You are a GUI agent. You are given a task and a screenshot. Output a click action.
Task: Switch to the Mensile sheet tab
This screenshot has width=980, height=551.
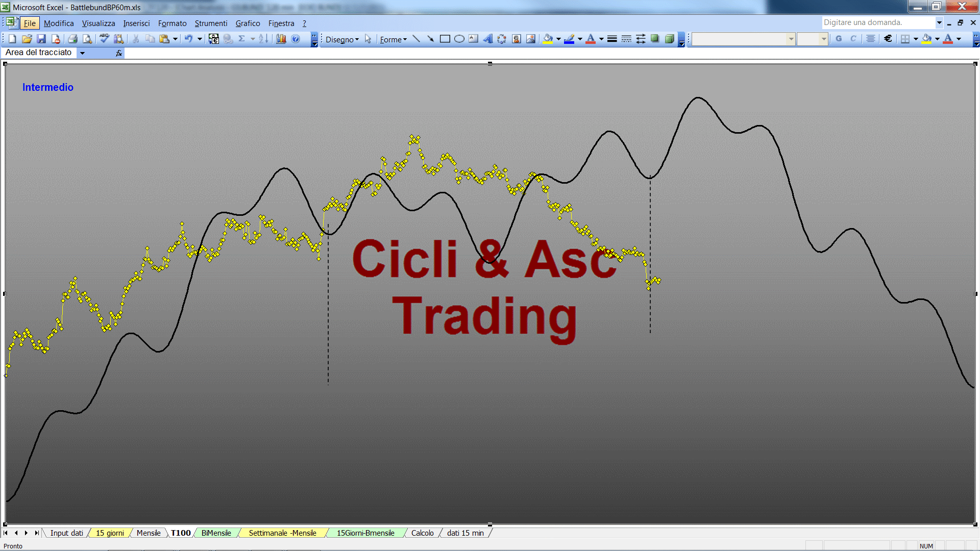pos(149,533)
